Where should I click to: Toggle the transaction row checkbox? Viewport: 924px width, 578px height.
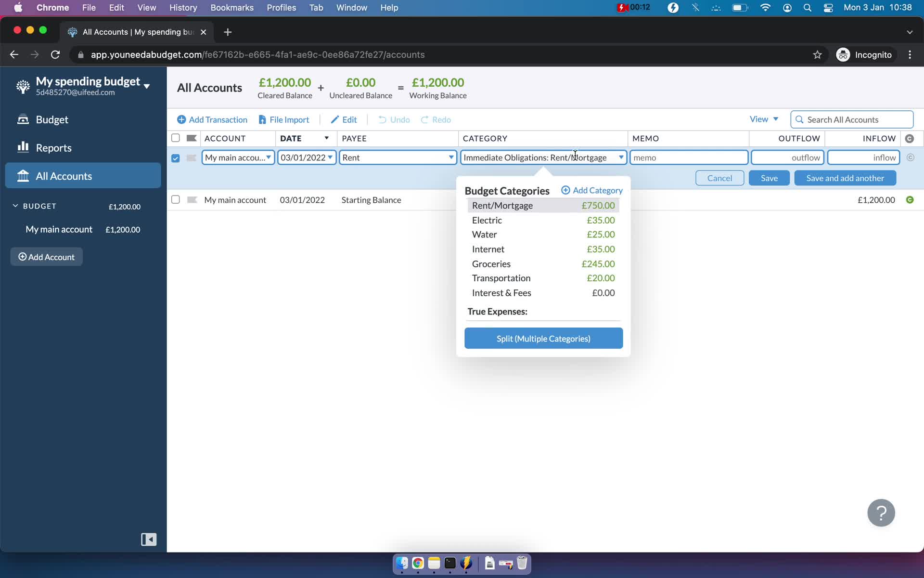(175, 157)
